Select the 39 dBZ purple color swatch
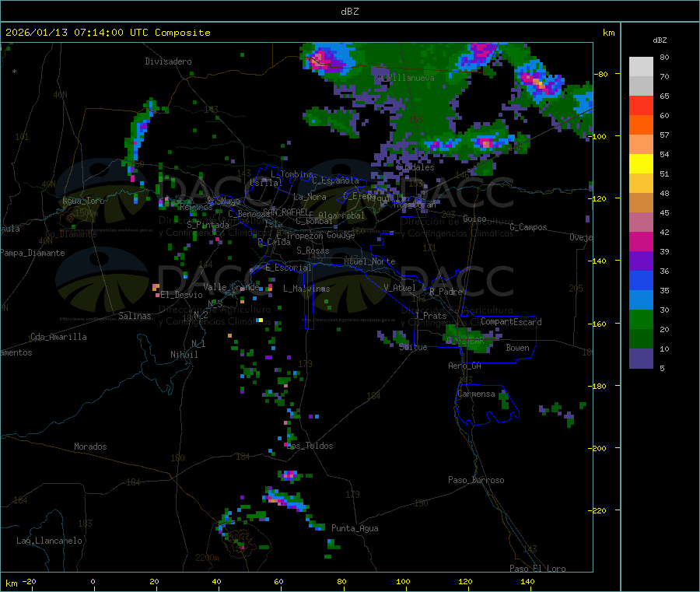The height and width of the screenshot is (592, 700). [641, 261]
